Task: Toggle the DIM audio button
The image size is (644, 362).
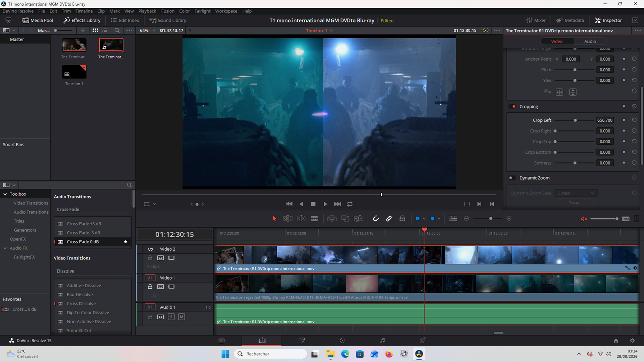Action: point(626,219)
